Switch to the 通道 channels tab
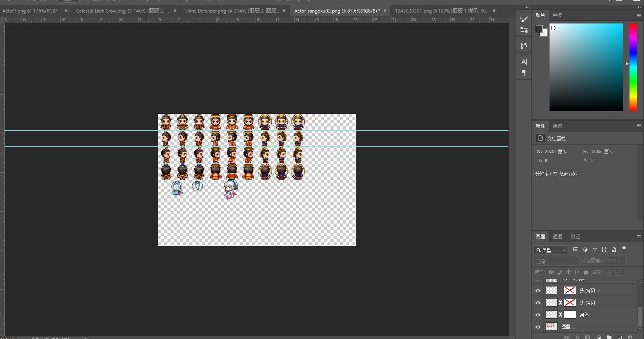The width and height of the screenshot is (644, 339). click(557, 236)
